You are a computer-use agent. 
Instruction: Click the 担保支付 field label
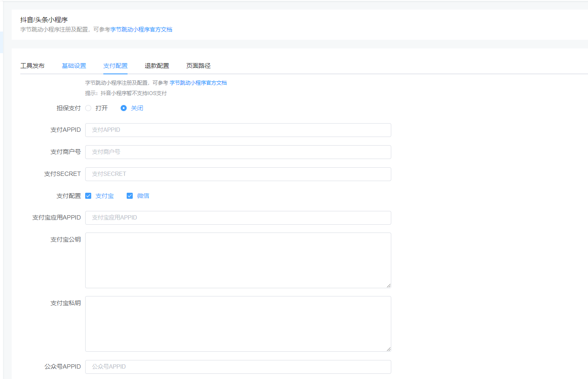click(69, 108)
